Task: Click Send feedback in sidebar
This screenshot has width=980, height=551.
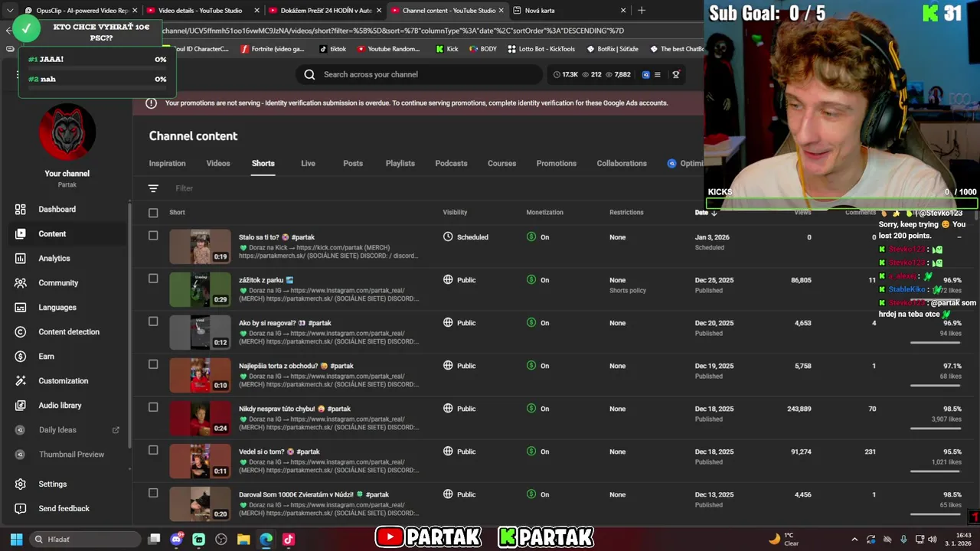Action: (x=64, y=508)
